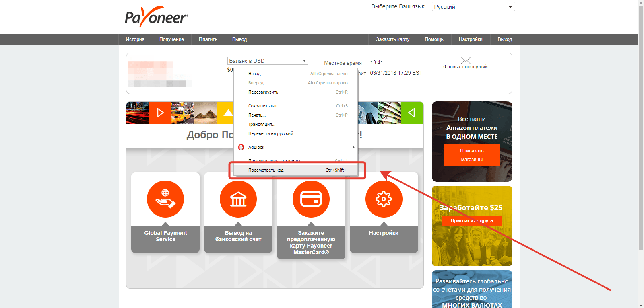
Task: Click the green left-arrow banner tile
Action: [x=412, y=113]
